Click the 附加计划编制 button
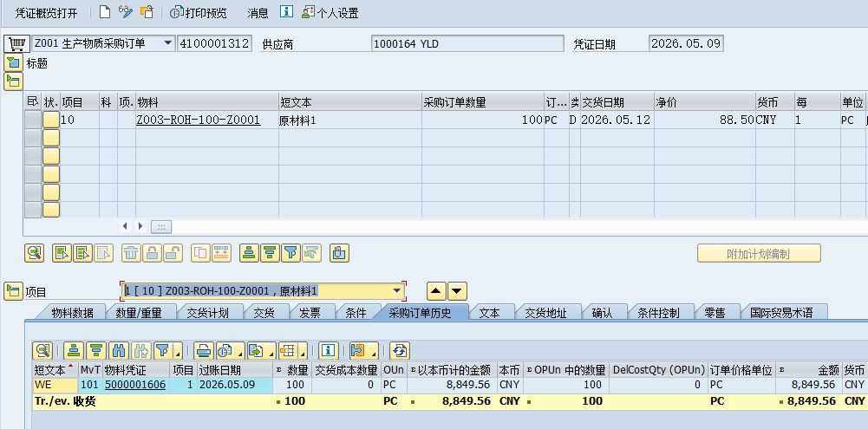The height and width of the screenshot is (429, 868). (x=759, y=254)
